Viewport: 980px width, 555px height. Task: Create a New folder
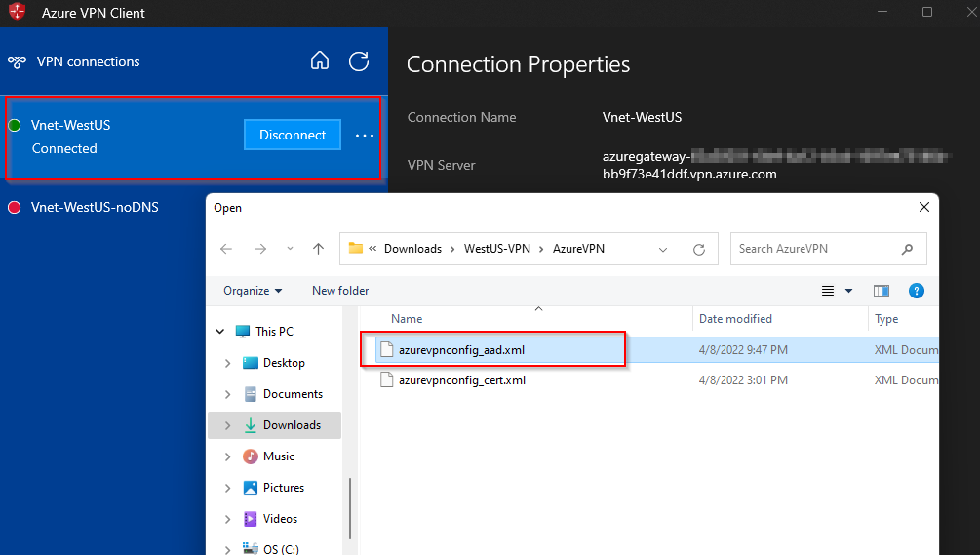[340, 291]
